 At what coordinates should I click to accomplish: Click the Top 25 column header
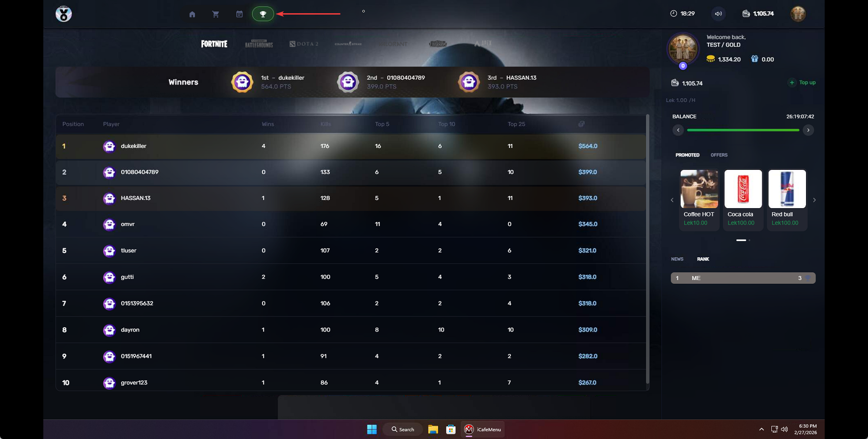(x=517, y=124)
